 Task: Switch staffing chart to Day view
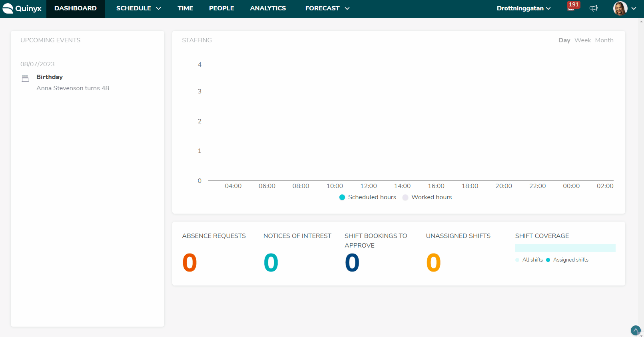[x=564, y=40]
